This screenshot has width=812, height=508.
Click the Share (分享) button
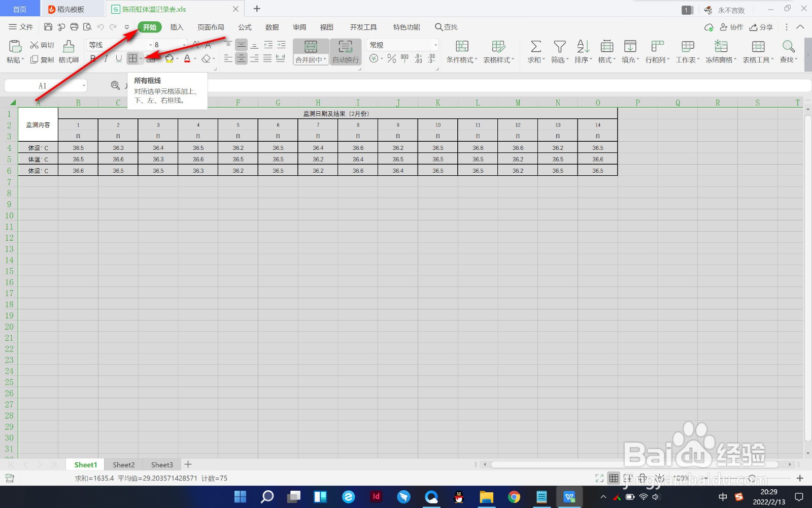761,27
